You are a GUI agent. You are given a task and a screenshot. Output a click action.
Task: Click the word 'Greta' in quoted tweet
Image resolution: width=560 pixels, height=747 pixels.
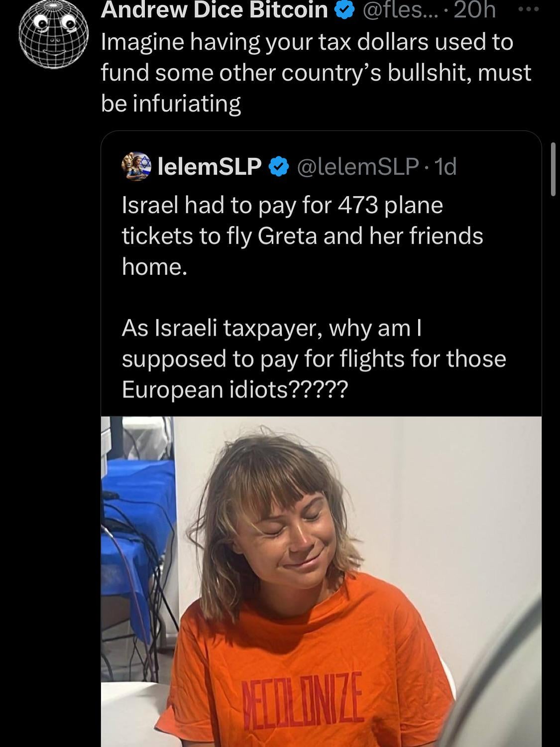tap(287, 236)
